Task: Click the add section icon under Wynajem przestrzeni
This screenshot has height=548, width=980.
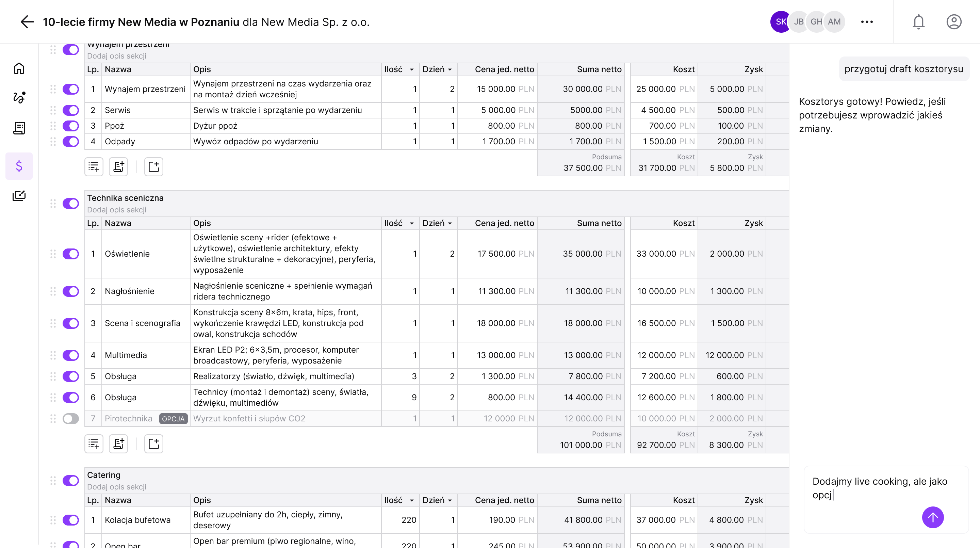Action: tap(154, 167)
